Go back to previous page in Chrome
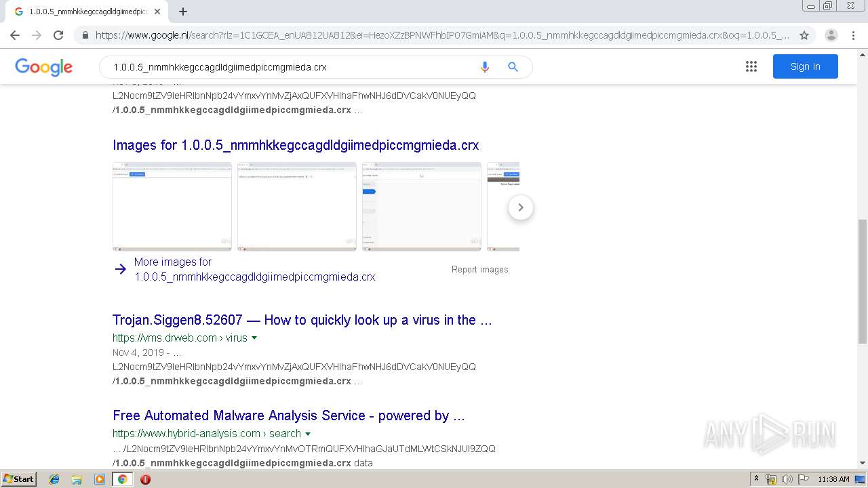This screenshot has height=488, width=868. 15,35
